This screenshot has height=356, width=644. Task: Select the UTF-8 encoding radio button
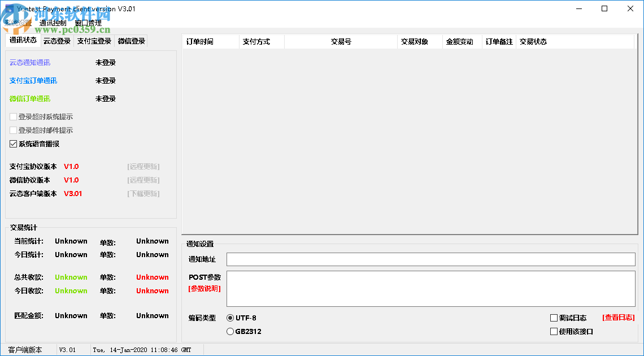click(230, 318)
